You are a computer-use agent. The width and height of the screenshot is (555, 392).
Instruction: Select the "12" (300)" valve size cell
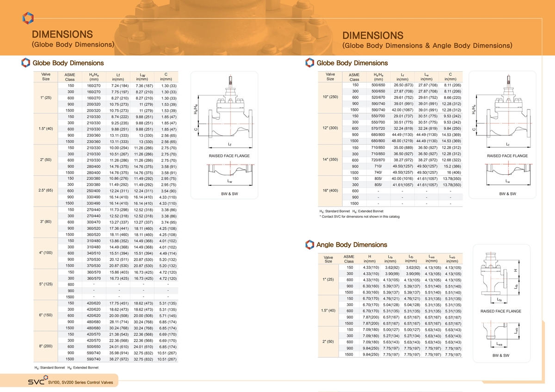click(330, 128)
